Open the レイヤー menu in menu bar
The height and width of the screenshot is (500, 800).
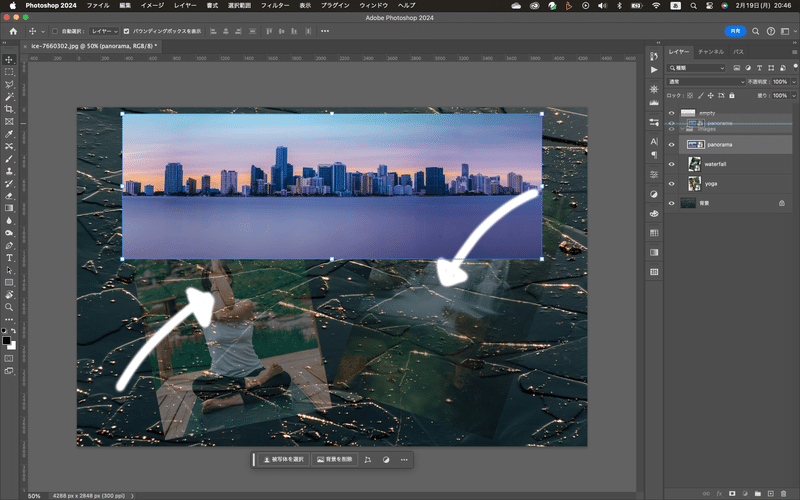185,6
